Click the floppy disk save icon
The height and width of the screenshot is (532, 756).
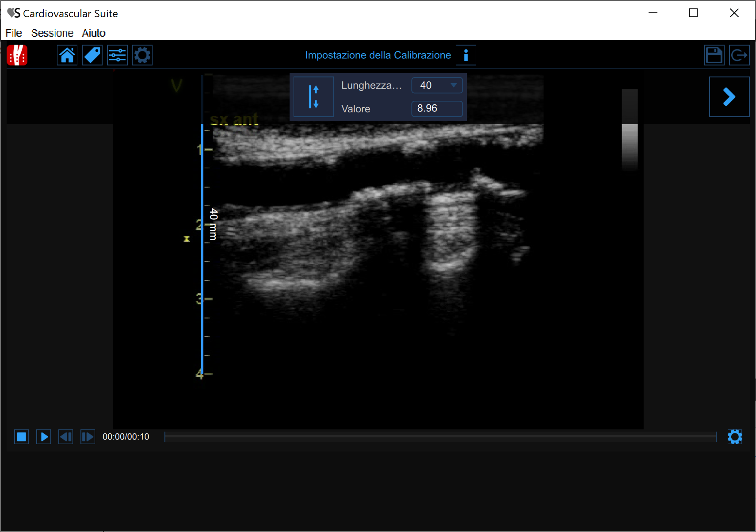714,55
